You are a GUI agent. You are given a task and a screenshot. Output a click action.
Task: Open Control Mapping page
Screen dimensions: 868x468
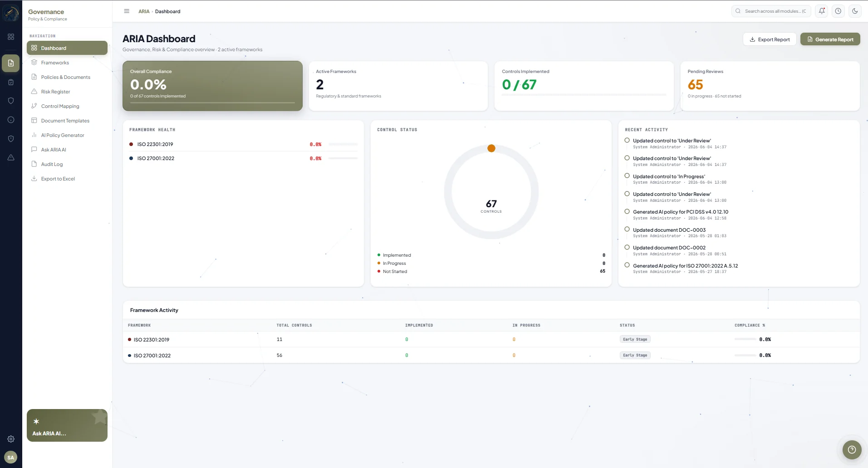(67, 106)
